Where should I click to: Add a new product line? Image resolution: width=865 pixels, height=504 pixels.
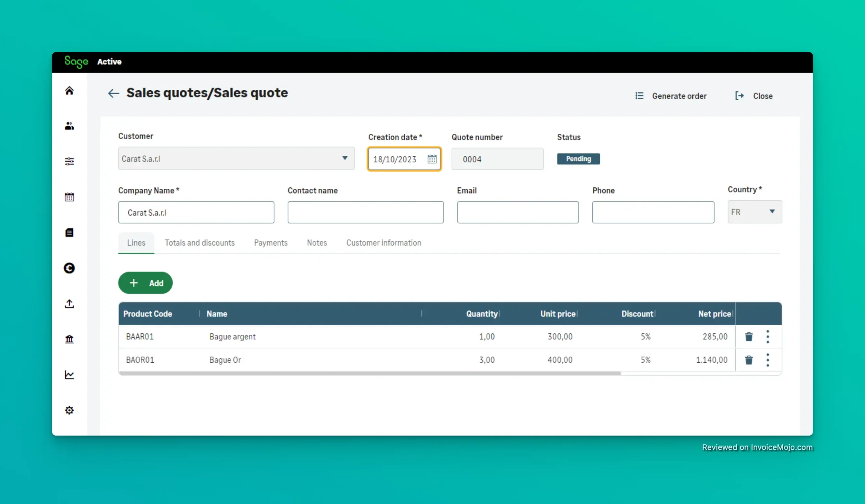tap(145, 283)
